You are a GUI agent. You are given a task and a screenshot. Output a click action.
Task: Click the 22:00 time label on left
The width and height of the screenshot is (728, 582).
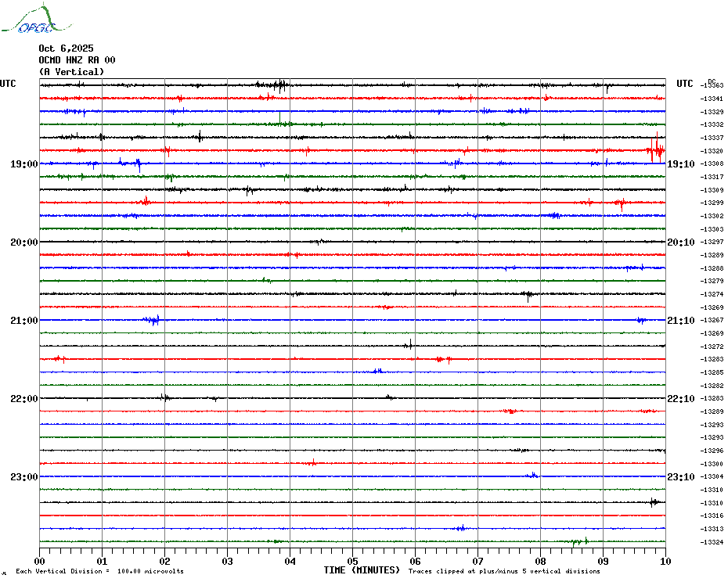coord(23,399)
